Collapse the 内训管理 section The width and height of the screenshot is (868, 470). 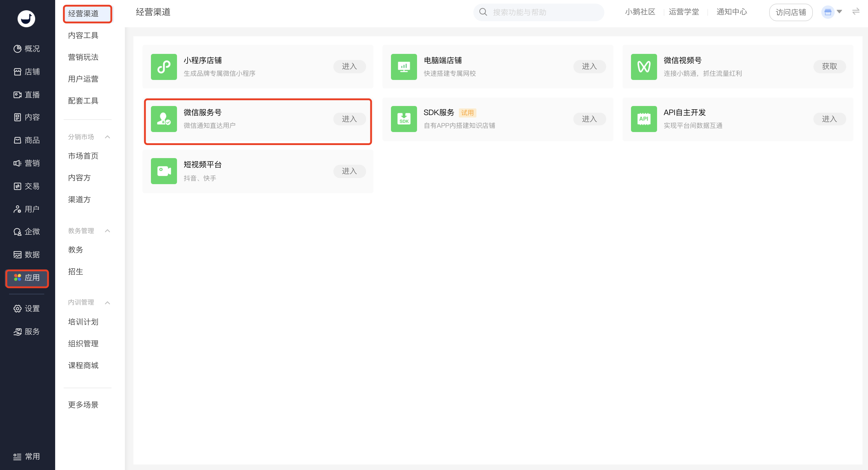(x=108, y=302)
